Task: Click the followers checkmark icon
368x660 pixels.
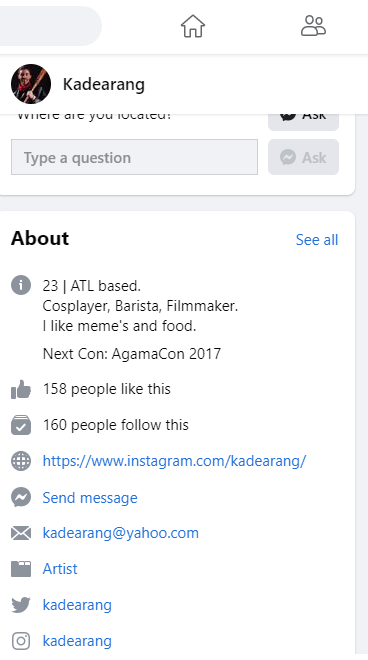Action: (21, 425)
